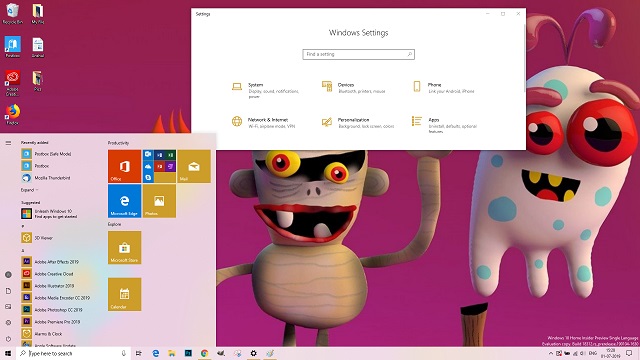Viewport: 640px width, 360px height.
Task: Launch Adobe Media Encoder CC 2019
Action: tap(56, 298)
